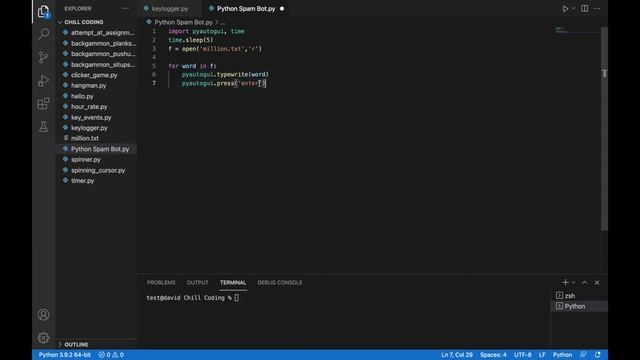The height and width of the screenshot is (360, 640).
Task: Open the Explorer view in activity bar
Action: pos(44,12)
